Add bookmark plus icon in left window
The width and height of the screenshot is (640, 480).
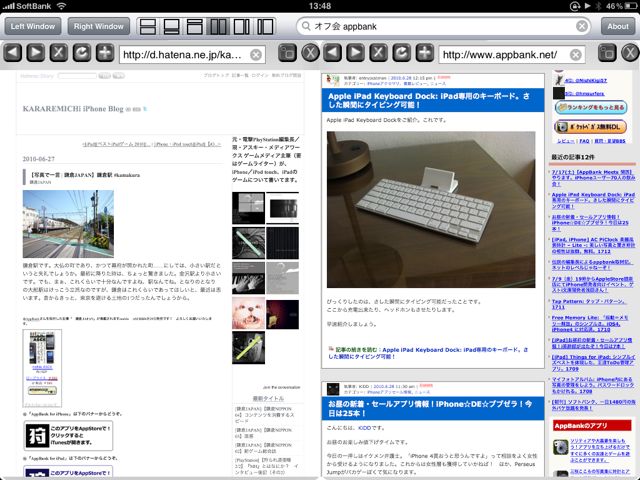(105, 53)
